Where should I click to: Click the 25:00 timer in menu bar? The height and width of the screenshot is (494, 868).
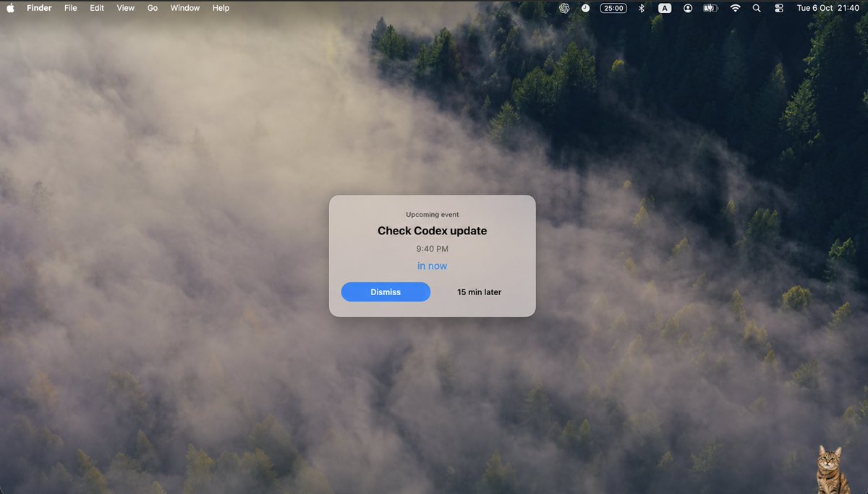[x=613, y=8]
